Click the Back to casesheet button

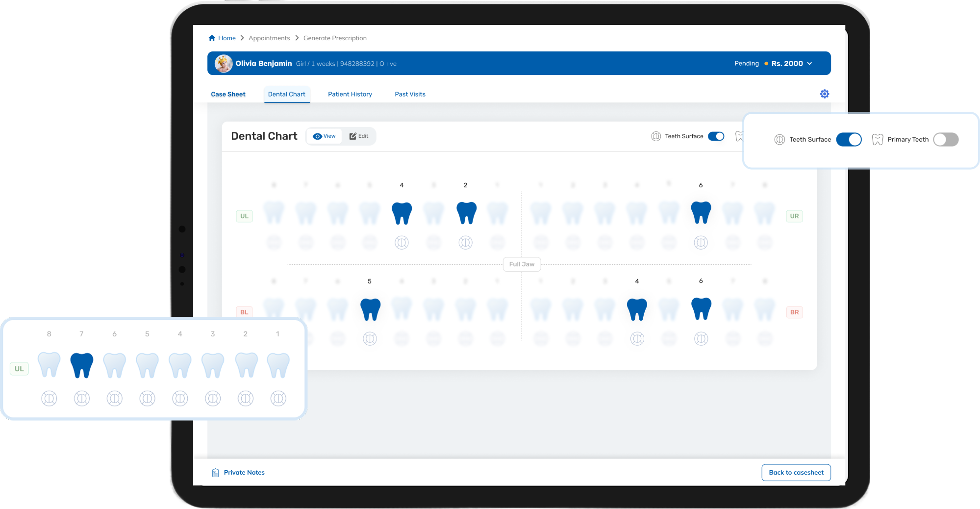coord(796,472)
